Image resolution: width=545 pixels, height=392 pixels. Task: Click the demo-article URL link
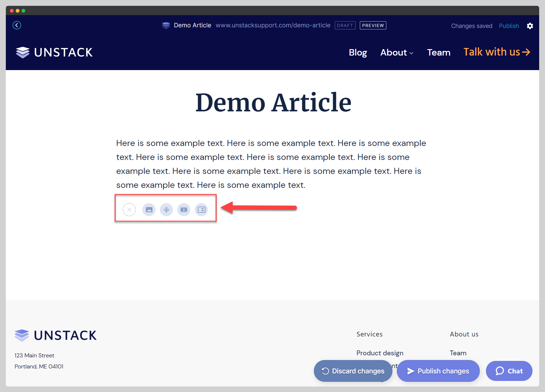coord(273,25)
